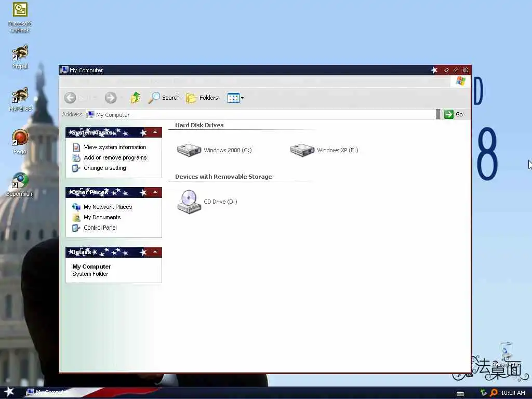Open My Documents link
The width and height of the screenshot is (532, 399).
click(102, 217)
